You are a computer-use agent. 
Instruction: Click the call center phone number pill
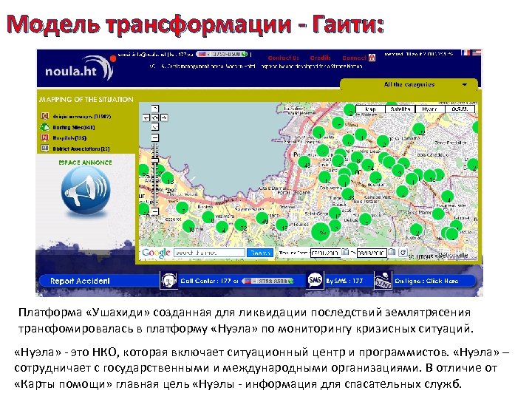268,281
